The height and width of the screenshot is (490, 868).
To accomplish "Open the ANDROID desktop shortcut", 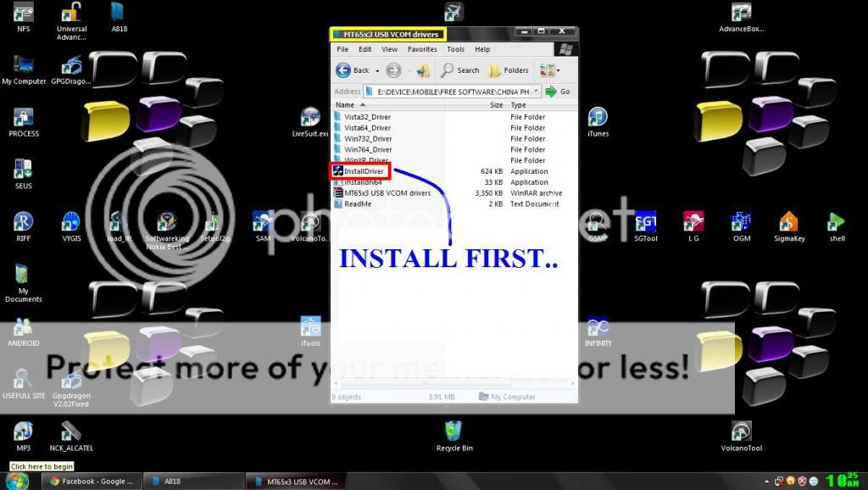I will 23,331.
